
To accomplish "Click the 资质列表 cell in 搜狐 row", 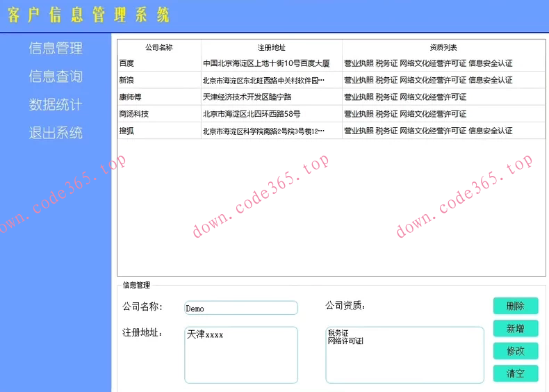I will (x=443, y=131).
